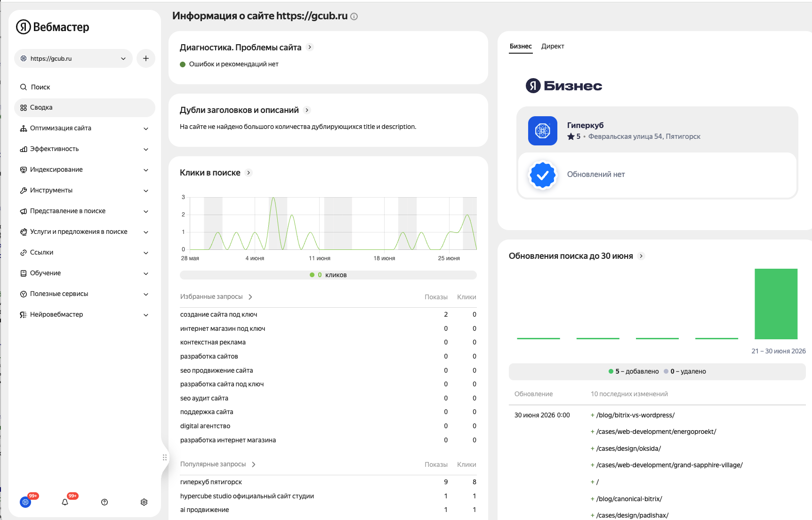Open Избранные запросы list
812x520 pixels.
[216, 297]
